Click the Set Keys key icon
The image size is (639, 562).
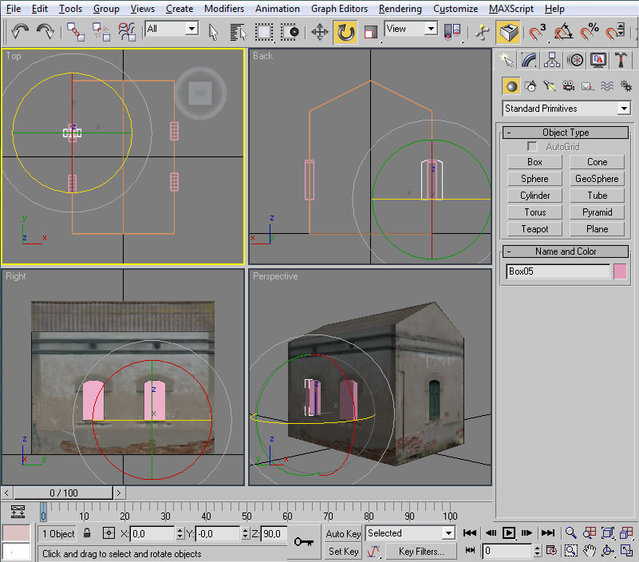305,541
